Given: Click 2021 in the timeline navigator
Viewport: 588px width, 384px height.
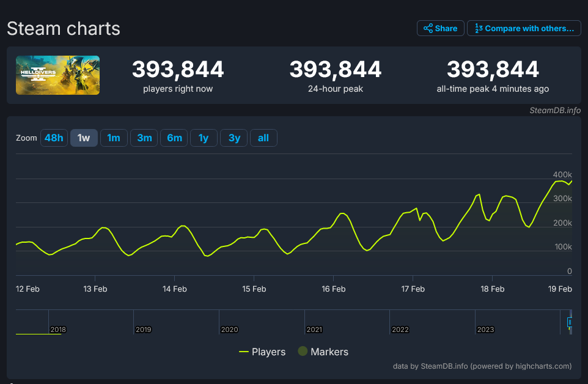Looking at the screenshot, I should pyautogui.click(x=314, y=330).
